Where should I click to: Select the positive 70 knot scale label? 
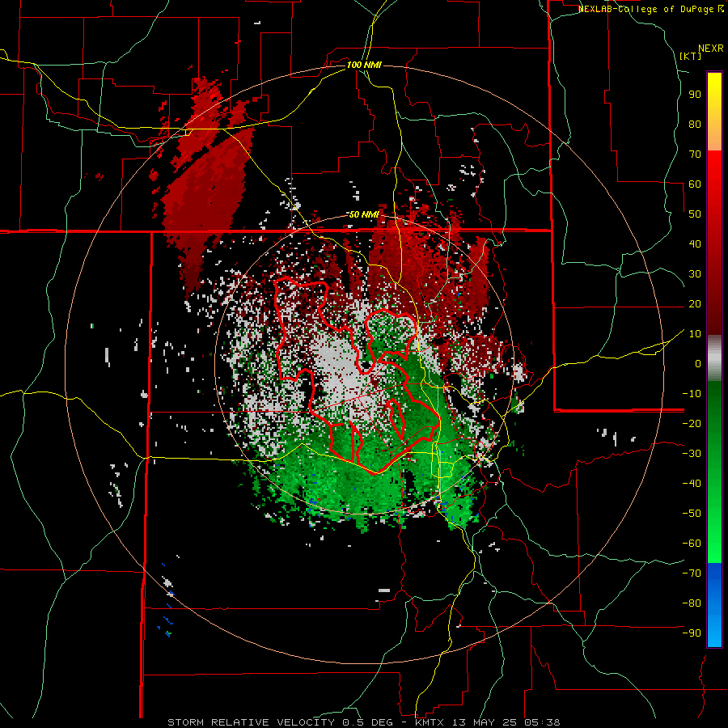pos(695,154)
